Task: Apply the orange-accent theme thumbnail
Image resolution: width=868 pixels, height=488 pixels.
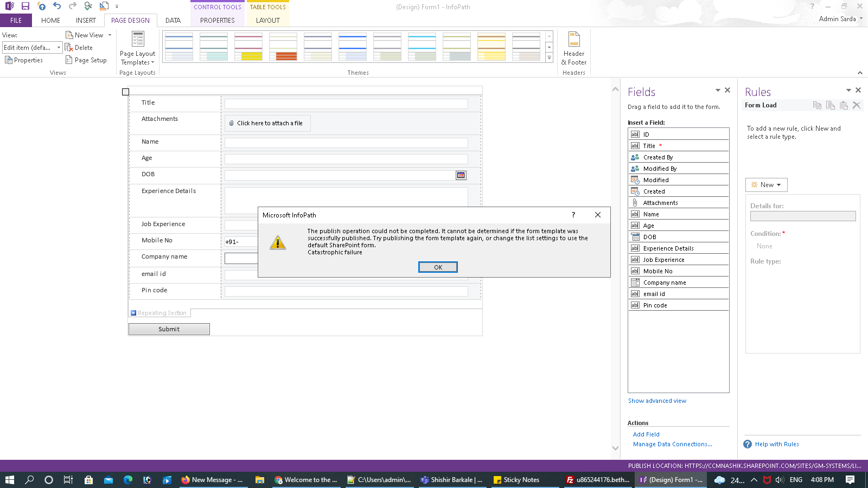Action: (x=283, y=47)
